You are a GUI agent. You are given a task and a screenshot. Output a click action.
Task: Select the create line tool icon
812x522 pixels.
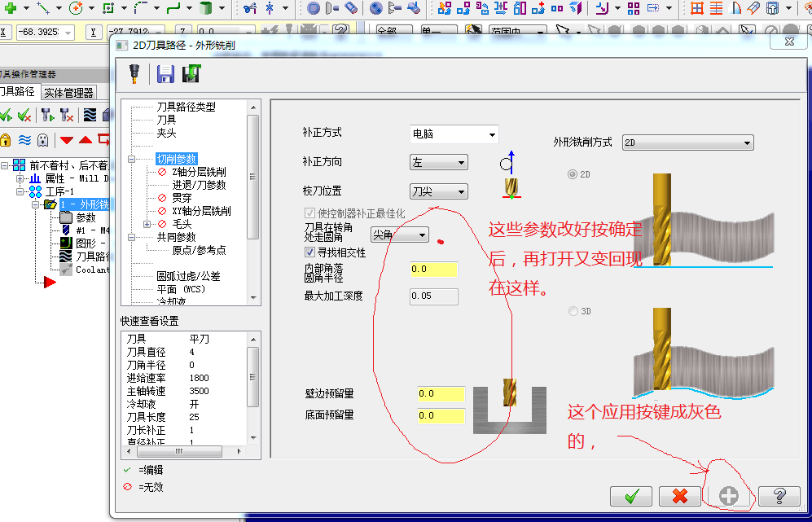click(x=43, y=8)
